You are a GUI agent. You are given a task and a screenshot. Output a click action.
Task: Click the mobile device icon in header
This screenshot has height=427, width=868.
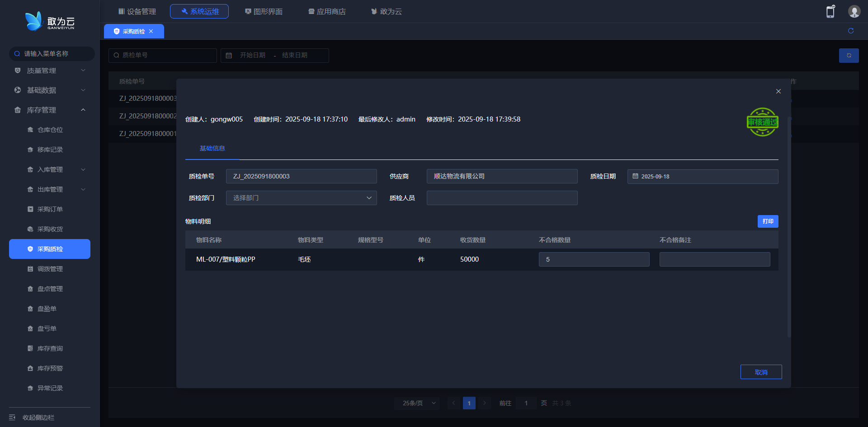[x=830, y=12]
